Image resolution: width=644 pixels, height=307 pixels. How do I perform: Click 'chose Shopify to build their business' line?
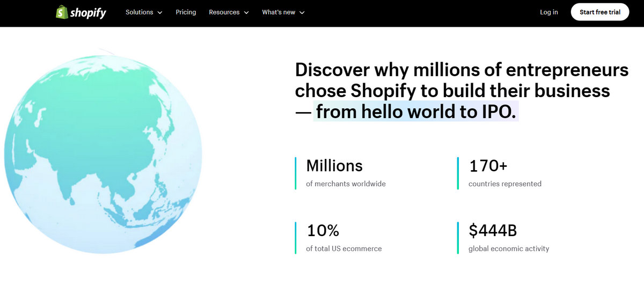[x=452, y=91]
